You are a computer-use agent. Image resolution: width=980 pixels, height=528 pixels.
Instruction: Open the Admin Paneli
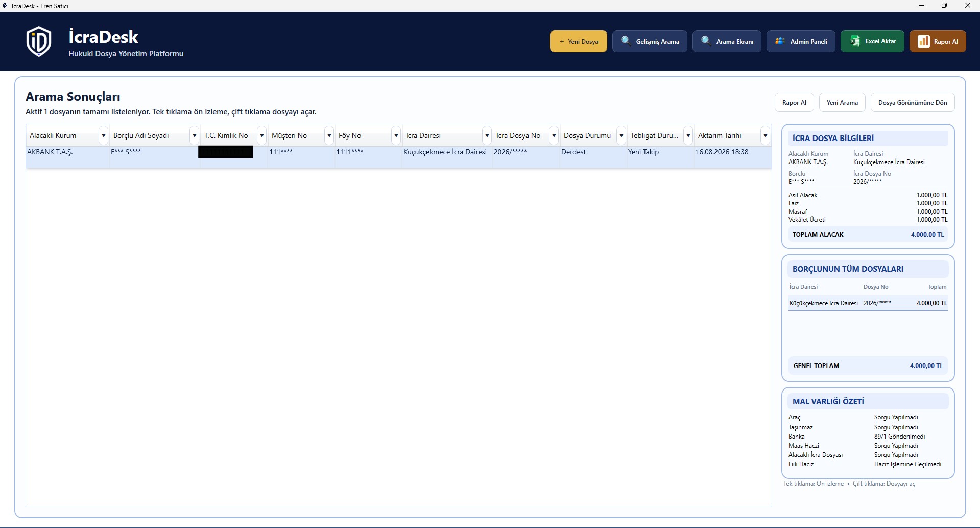[801, 41]
